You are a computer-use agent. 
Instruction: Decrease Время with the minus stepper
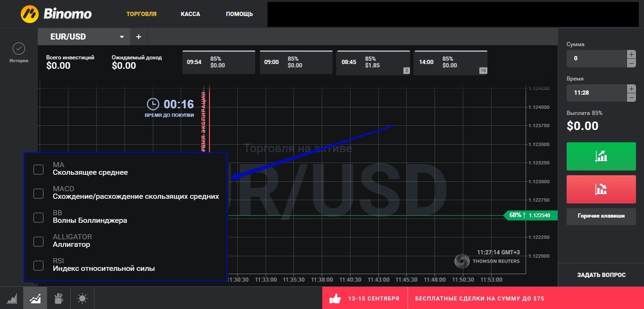[x=631, y=98]
